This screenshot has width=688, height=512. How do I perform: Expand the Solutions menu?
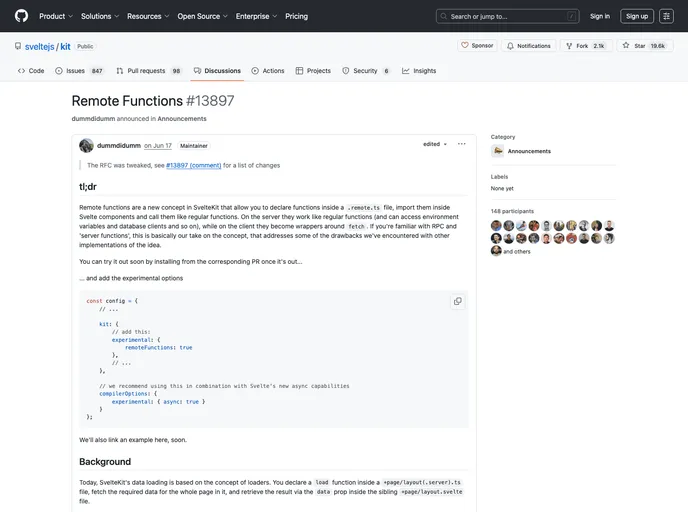(x=100, y=16)
